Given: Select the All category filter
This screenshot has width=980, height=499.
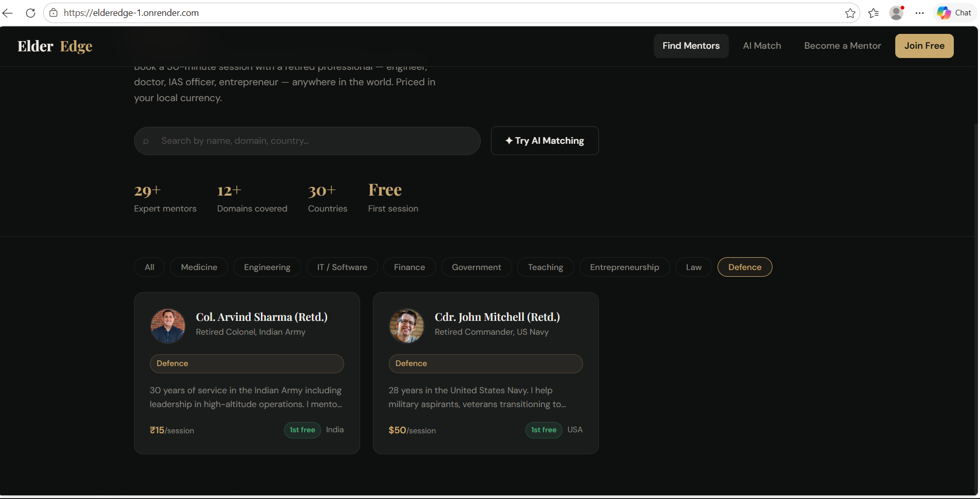Looking at the screenshot, I should point(149,267).
